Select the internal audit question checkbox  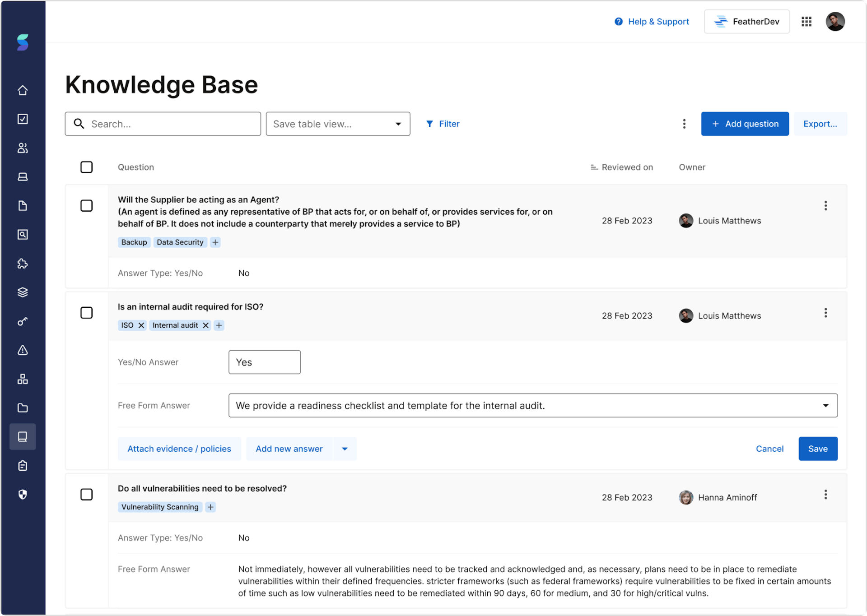pyautogui.click(x=87, y=313)
